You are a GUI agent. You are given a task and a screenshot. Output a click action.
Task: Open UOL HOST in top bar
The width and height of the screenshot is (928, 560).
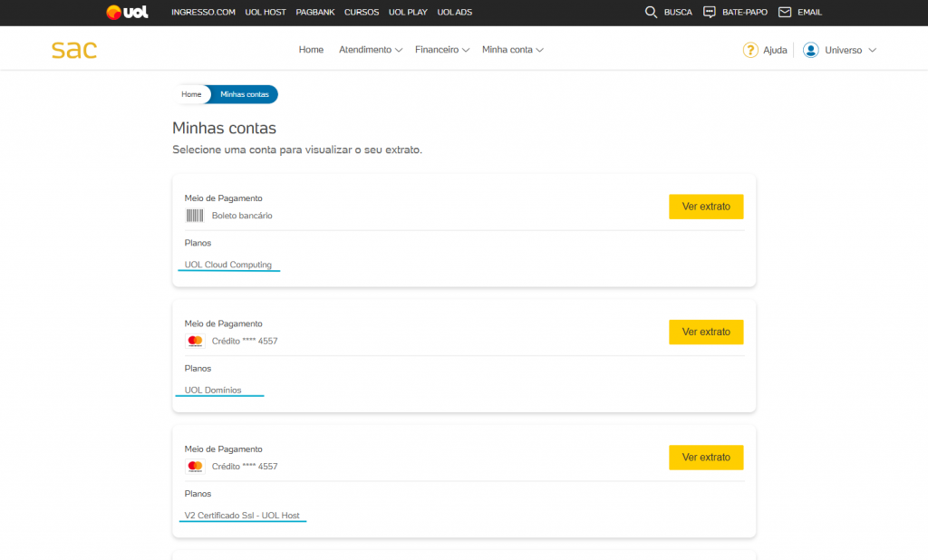266,12
